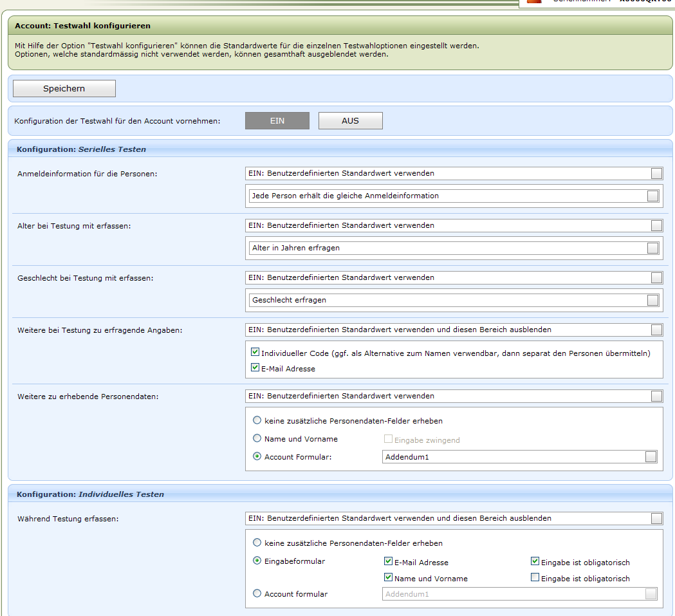Screen dimensions: 675x616
Task: Uncheck 'Name und Vorname' in Eingabeformular
Action: (388, 577)
